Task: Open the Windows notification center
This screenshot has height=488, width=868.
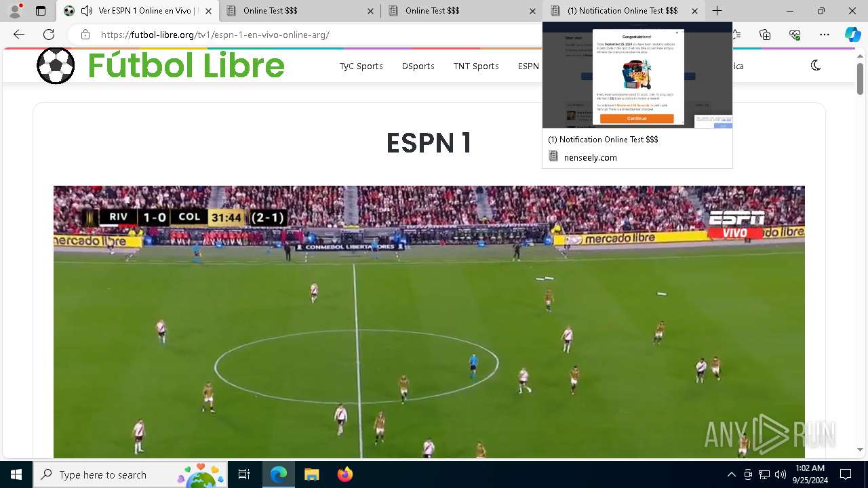Action: click(x=846, y=474)
